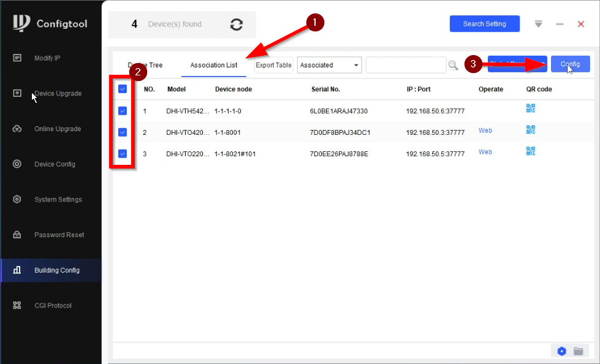Click the blue hexagon settings icon
This screenshot has height=364, width=600.
coord(561,351)
